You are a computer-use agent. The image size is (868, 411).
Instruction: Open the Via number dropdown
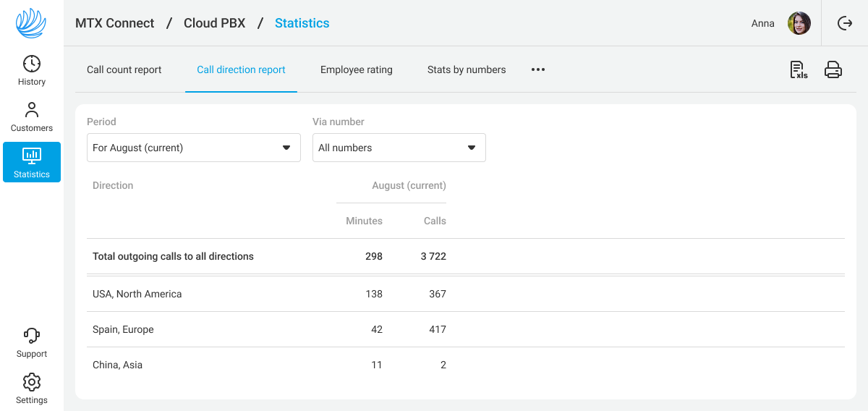(399, 148)
